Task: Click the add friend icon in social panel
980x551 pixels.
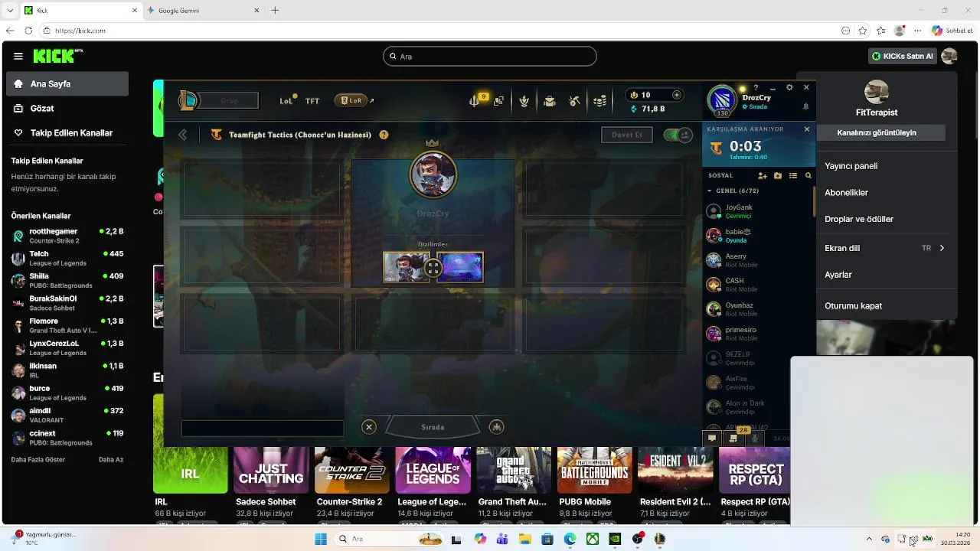Action: (763, 175)
